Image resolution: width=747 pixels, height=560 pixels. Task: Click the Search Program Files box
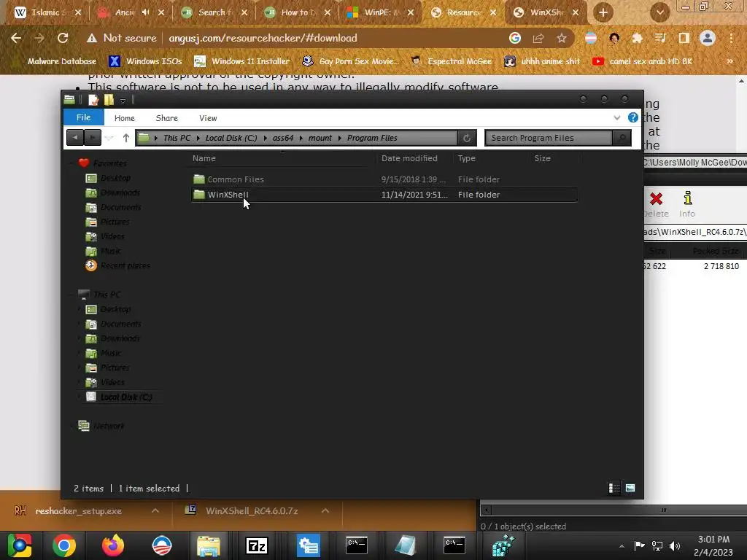tap(549, 138)
